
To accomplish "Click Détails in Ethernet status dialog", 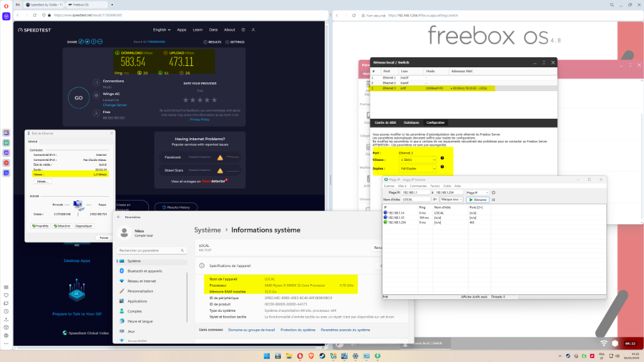I will [x=42, y=182].
